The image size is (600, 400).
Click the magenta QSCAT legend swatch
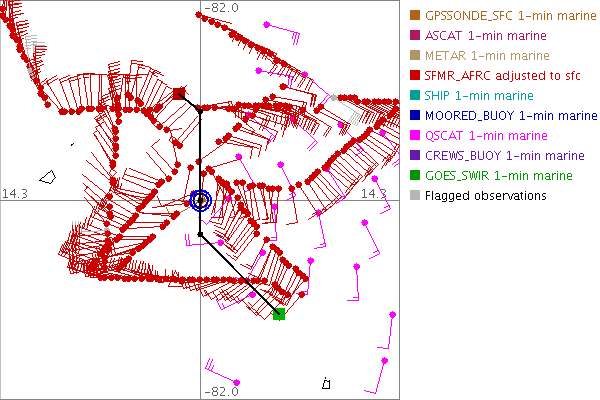[414, 135]
